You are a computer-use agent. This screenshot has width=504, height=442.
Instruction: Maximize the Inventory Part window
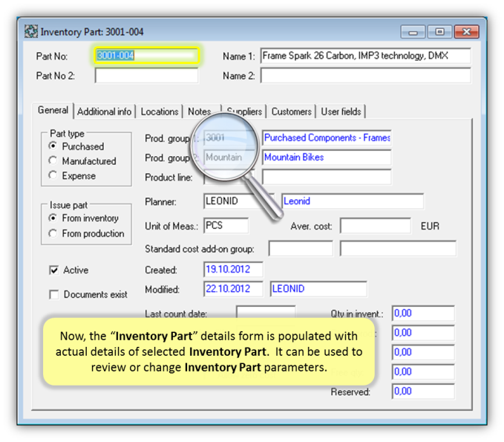coord(439,32)
